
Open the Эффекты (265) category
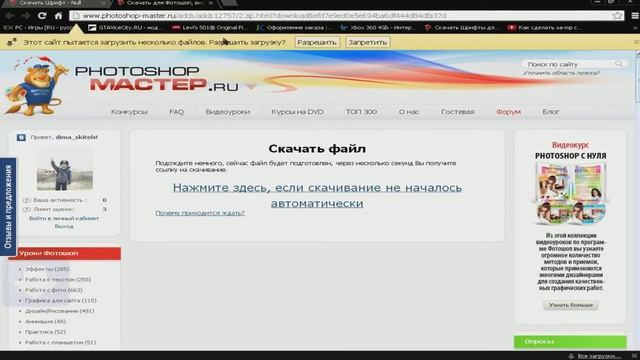47,269
